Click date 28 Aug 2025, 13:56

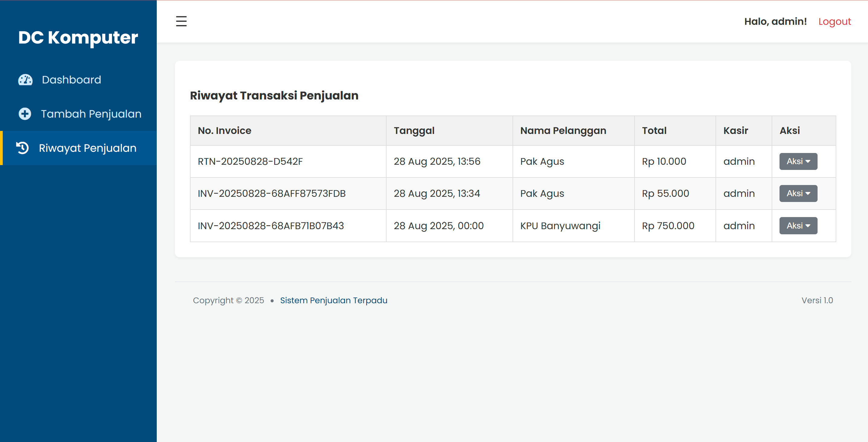tap(437, 162)
